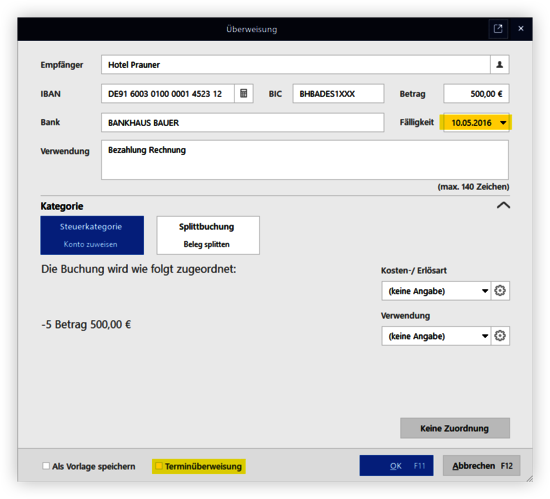The width and height of the screenshot is (550, 499).
Task: Open settings gear beside Verwendung dropdown
Action: point(500,336)
